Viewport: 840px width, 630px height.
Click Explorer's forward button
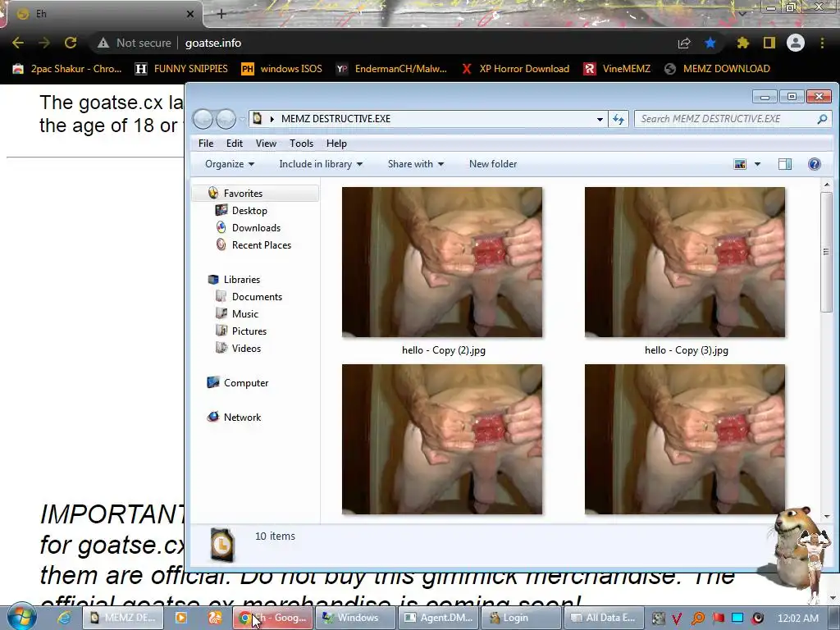point(226,119)
